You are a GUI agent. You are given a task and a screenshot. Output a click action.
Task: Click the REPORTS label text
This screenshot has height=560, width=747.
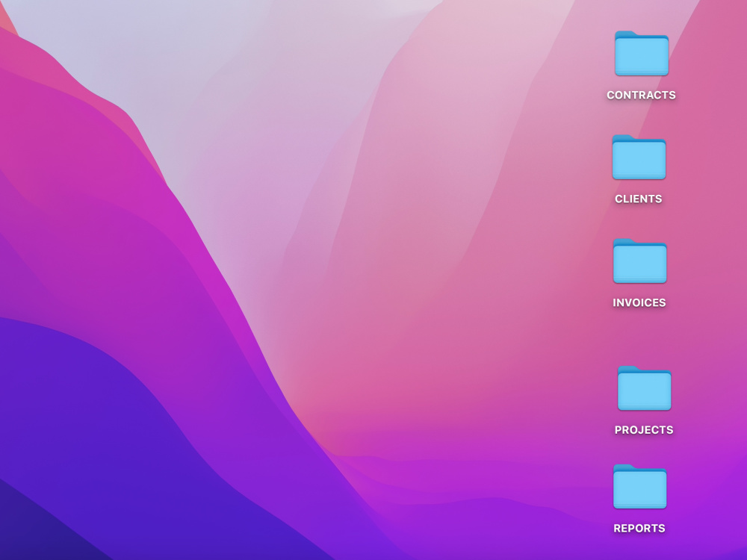coord(639,529)
